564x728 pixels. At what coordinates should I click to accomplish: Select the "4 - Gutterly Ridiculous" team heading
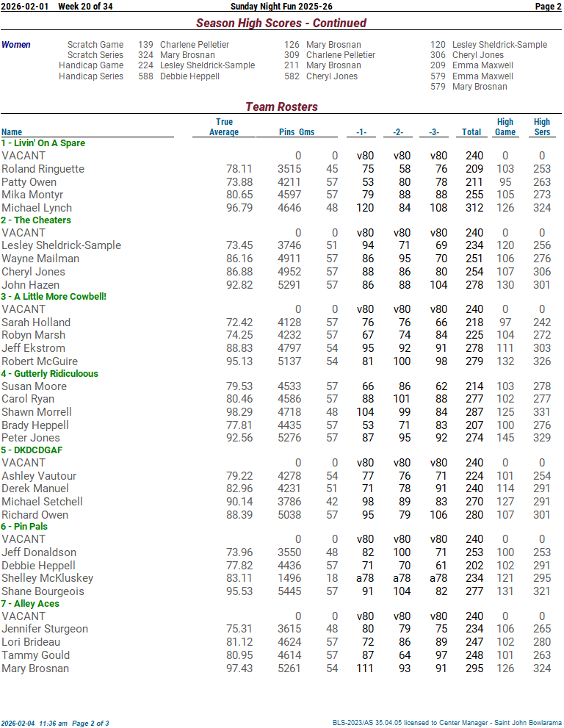tap(49, 374)
